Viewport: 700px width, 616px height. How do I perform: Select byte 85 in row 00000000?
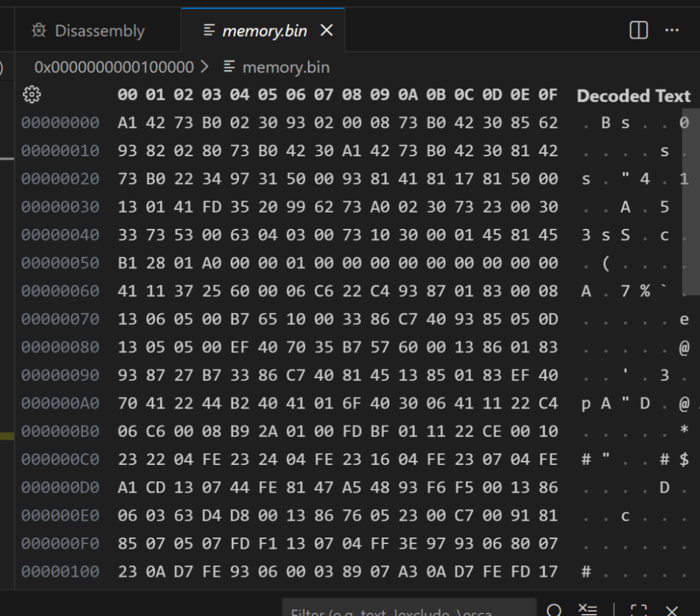520,123
